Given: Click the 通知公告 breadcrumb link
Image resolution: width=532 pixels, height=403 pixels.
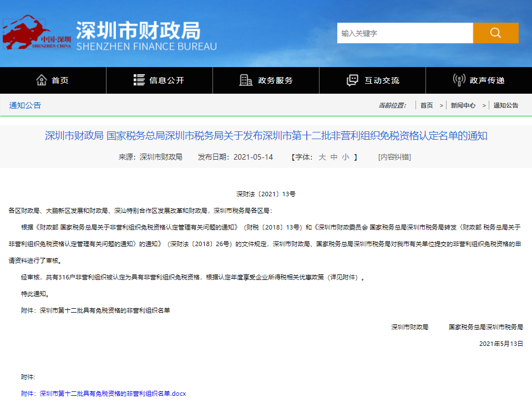Looking at the screenshot, I should 506,105.
